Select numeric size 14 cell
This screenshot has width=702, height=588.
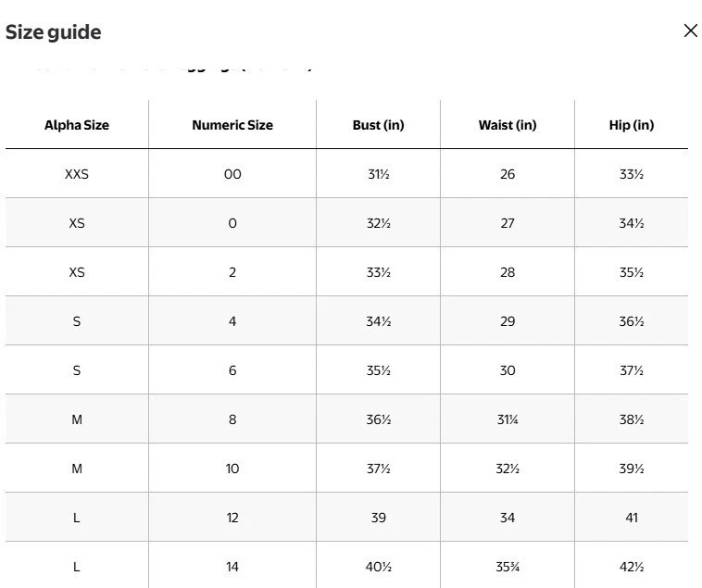(232, 566)
